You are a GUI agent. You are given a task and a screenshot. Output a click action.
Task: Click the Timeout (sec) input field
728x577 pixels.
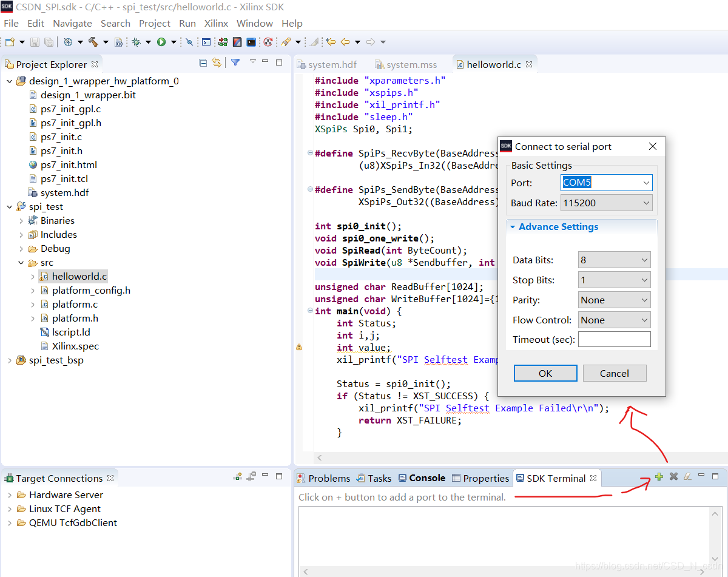click(x=615, y=339)
